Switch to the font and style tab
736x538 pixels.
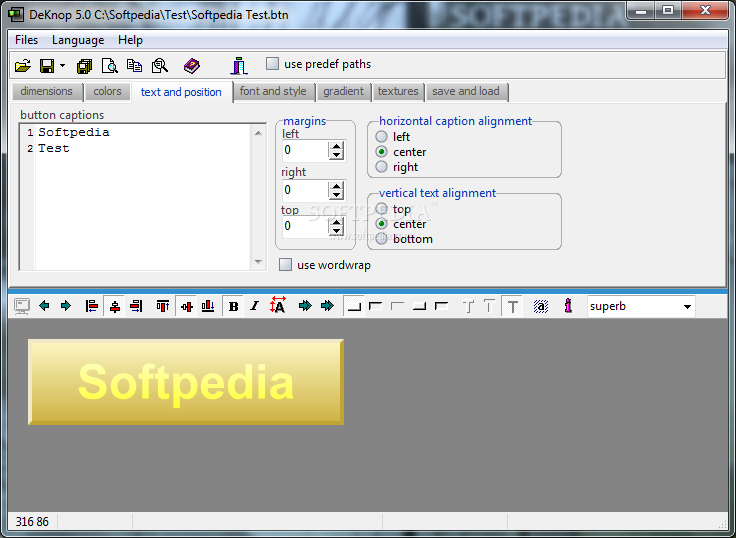pos(273,91)
